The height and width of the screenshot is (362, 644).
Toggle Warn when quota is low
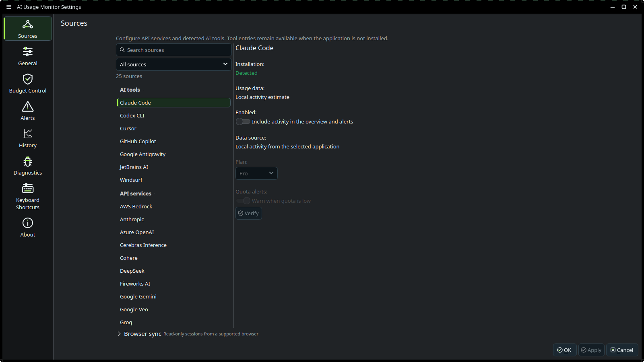243,201
